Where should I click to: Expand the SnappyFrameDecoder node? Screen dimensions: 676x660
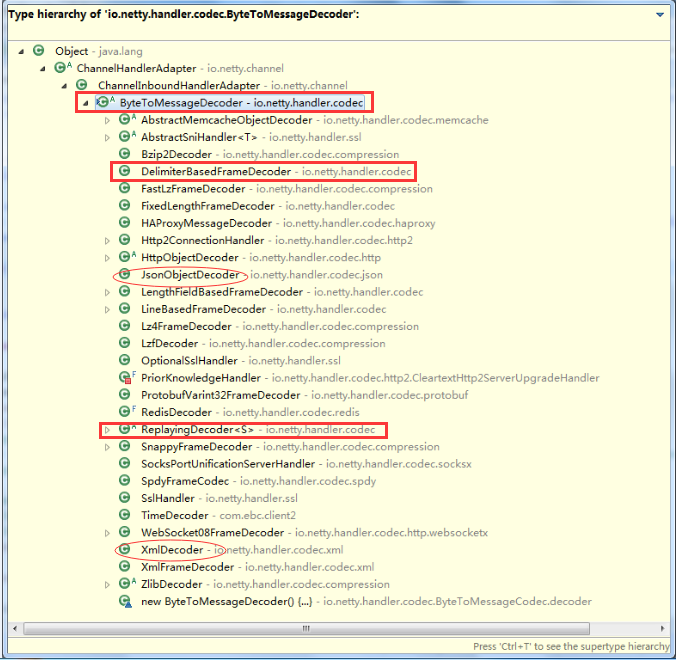point(107,447)
